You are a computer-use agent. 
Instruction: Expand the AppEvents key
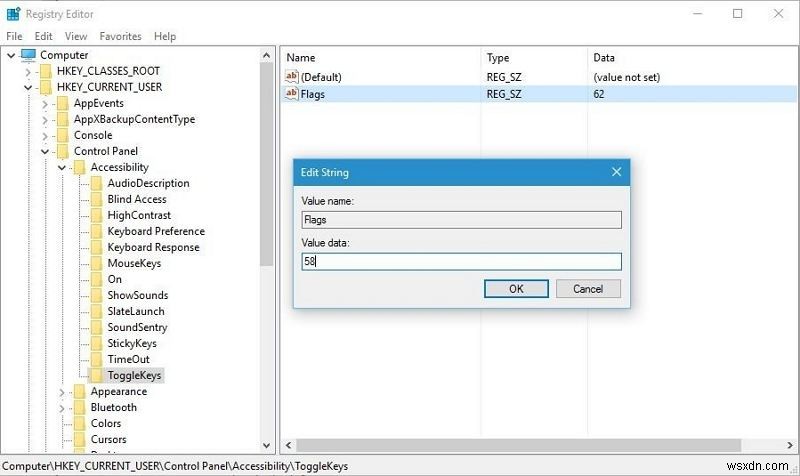(45, 104)
